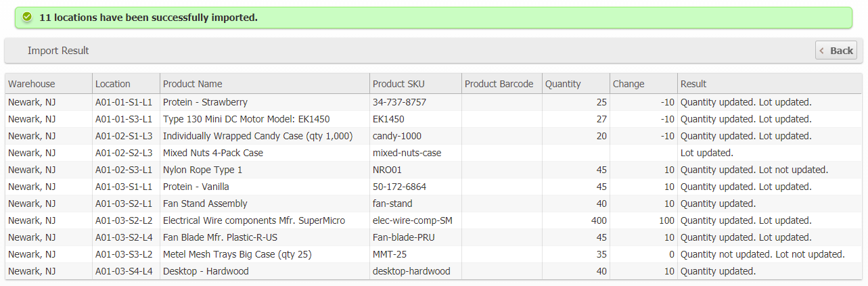This screenshot has height=286, width=868.
Task: Click SKU cell Fan-blade-PRU
Action: pyautogui.click(x=404, y=237)
